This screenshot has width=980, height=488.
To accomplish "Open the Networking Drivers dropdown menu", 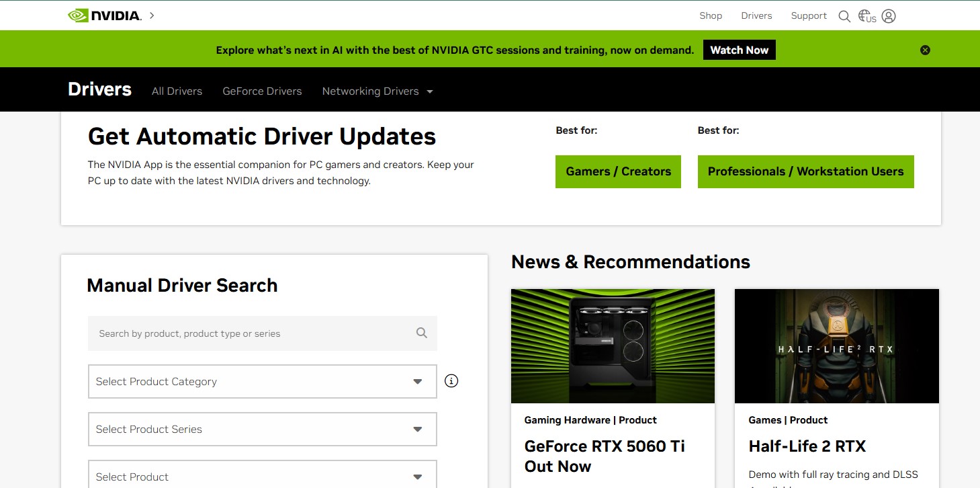I will coord(377,91).
